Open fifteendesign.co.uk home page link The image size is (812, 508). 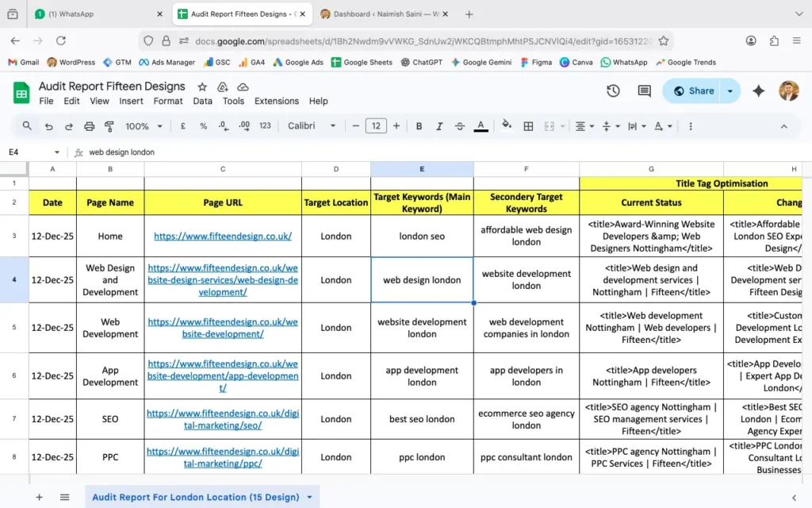(x=223, y=236)
